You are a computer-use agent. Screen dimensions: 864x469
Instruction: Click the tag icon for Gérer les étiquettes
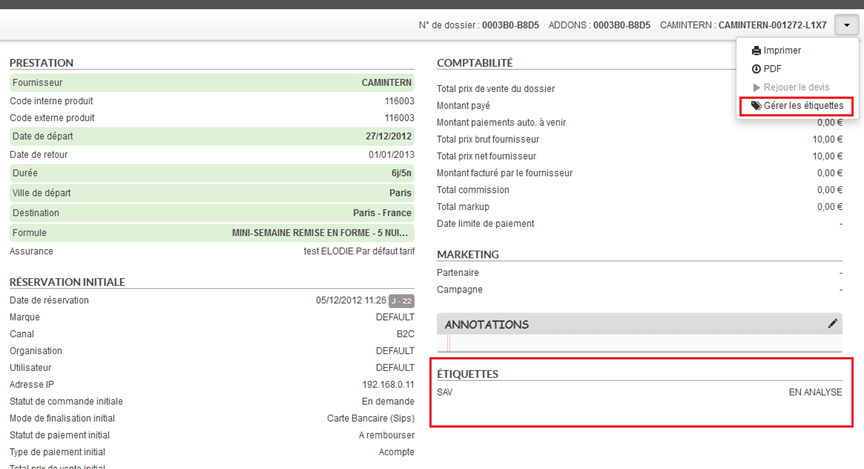pos(756,105)
